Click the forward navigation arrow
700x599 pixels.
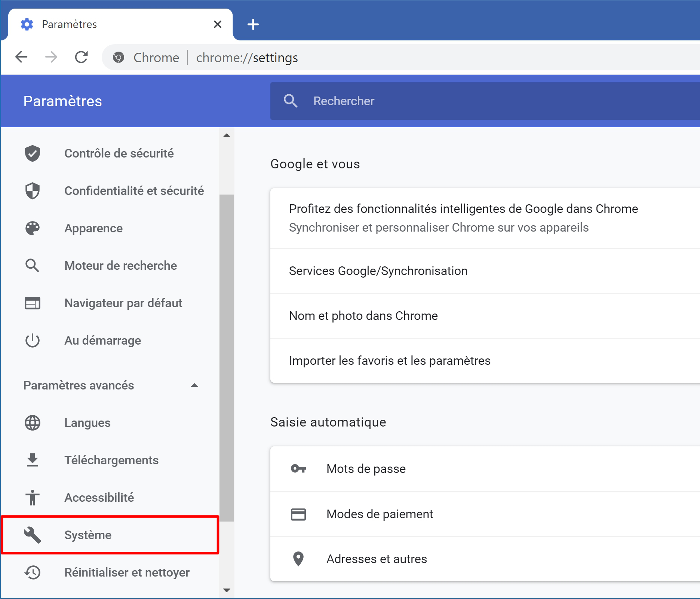[51, 57]
